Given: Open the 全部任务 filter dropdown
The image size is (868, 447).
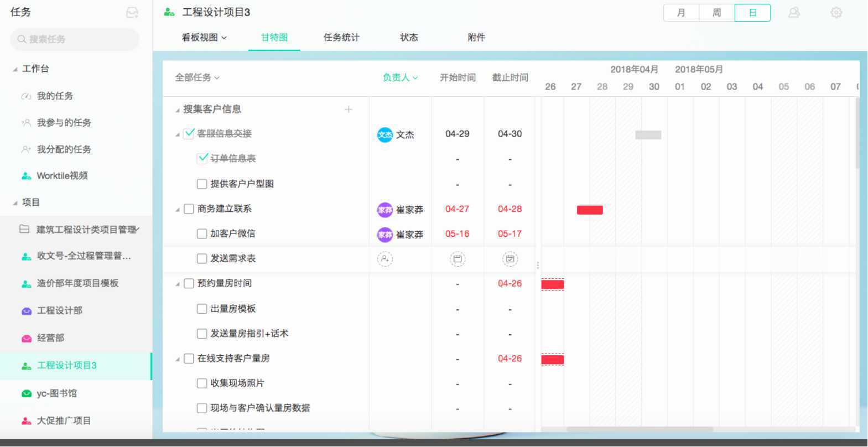Looking at the screenshot, I should pos(197,77).
